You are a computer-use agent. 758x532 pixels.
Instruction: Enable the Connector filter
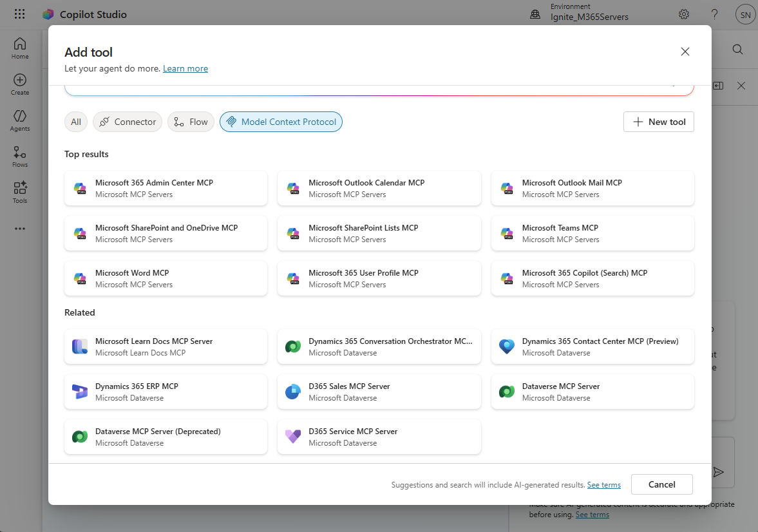pos(127,121)
